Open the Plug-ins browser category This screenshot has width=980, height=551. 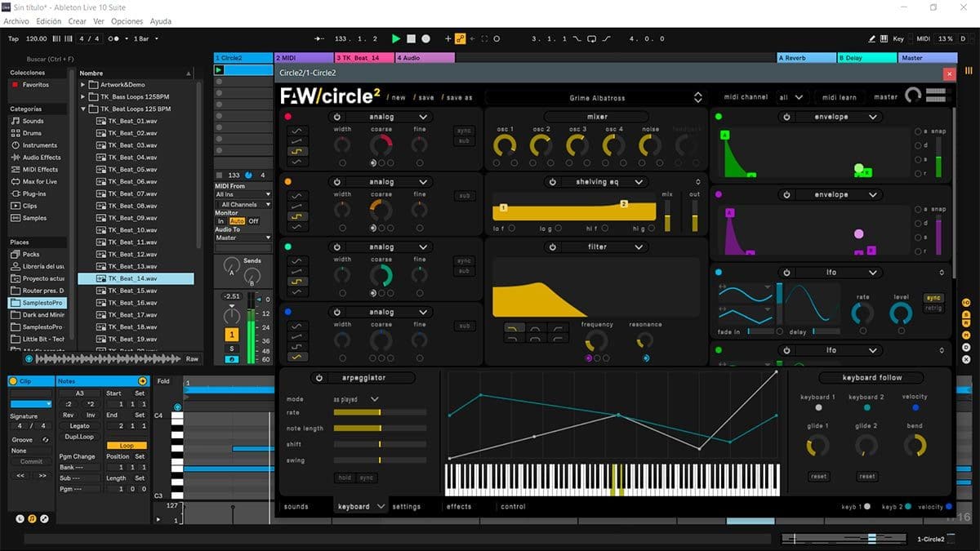(x=29, y=193)
